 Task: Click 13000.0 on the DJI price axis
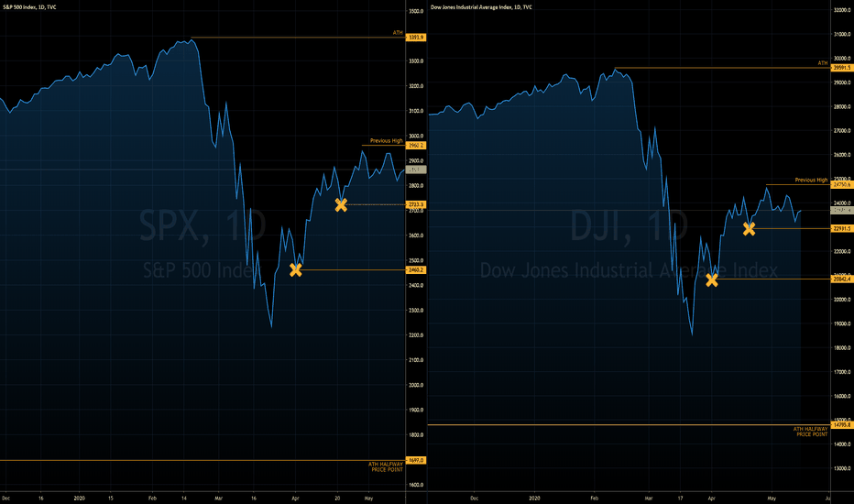(842, 468)
